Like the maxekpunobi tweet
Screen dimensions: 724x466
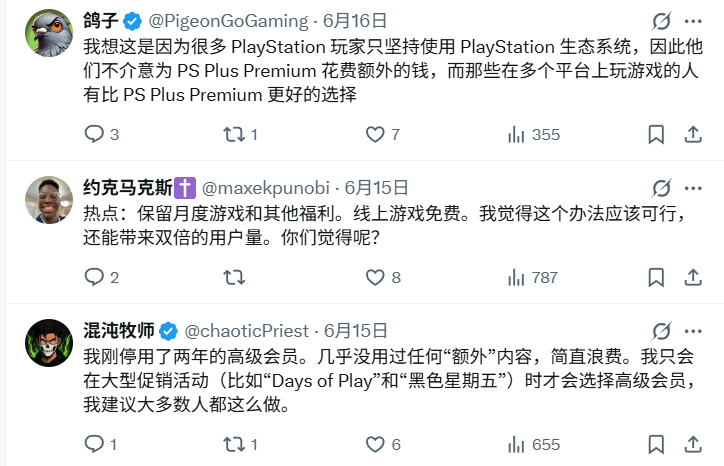coord(375,277)
